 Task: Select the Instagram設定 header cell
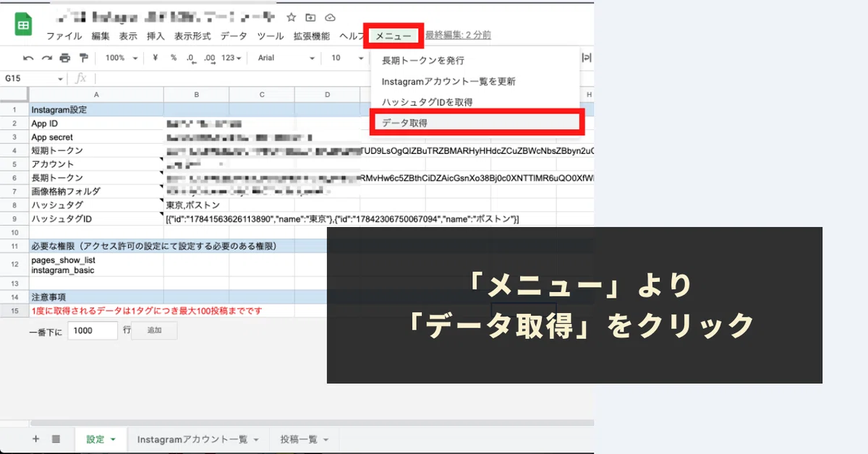pyautogui.click(x=96, y=110)
